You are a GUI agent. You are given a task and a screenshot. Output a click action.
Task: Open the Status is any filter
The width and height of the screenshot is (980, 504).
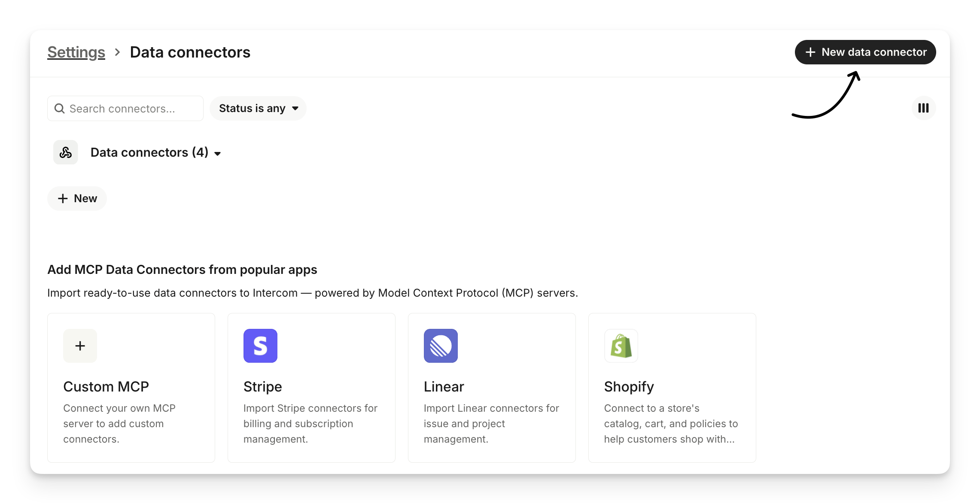pos(258,109)
